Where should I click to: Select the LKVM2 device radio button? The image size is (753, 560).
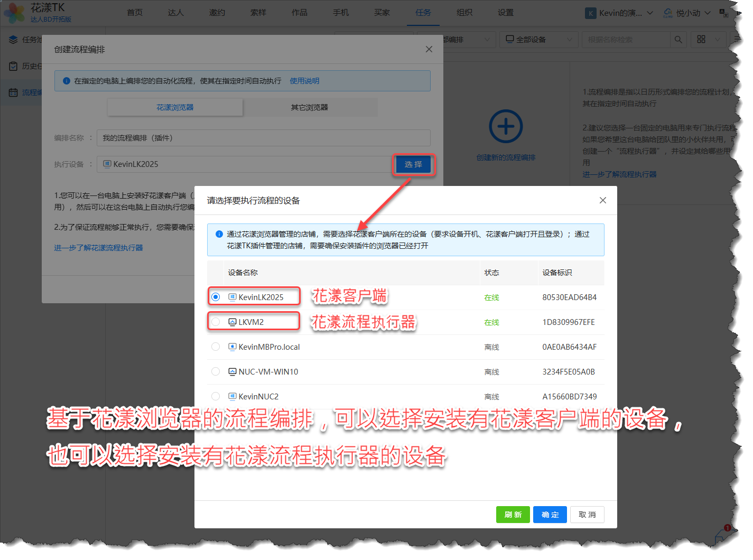tap(216, 322)
